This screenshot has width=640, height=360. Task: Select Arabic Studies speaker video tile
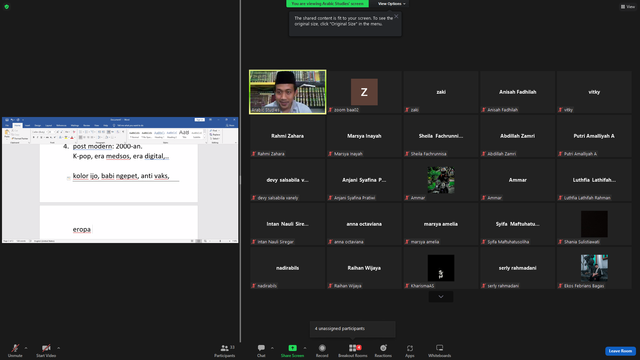coord(288,92)
